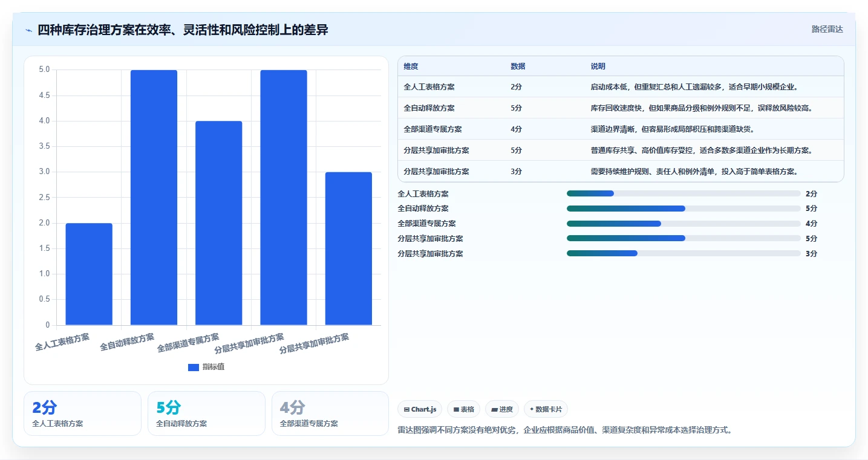The image size is (868, 460).
Task: Click y-axis tick 2.5
Action: click(45, 198)
